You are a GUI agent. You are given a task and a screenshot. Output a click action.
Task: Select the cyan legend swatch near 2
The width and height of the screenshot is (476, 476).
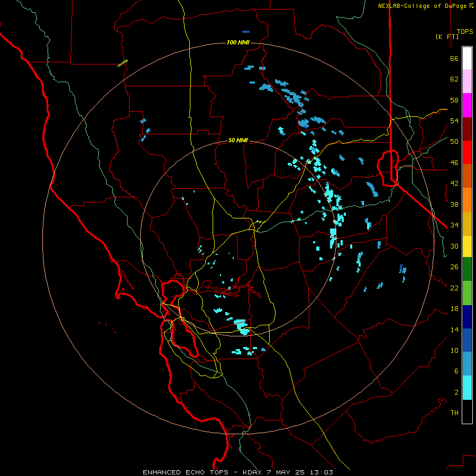tap(467, 388)
